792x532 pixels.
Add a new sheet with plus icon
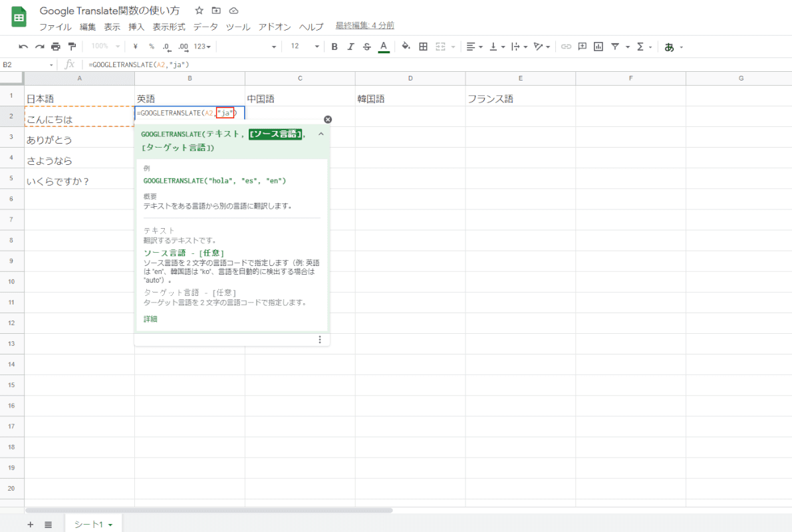[31, 525]
